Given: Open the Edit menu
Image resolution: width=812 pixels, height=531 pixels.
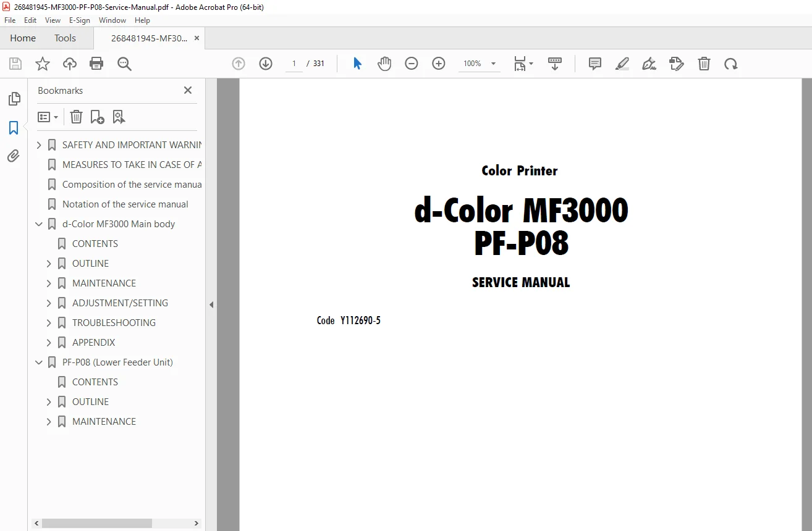Looking at the screenshot, I should coord(30,20).
